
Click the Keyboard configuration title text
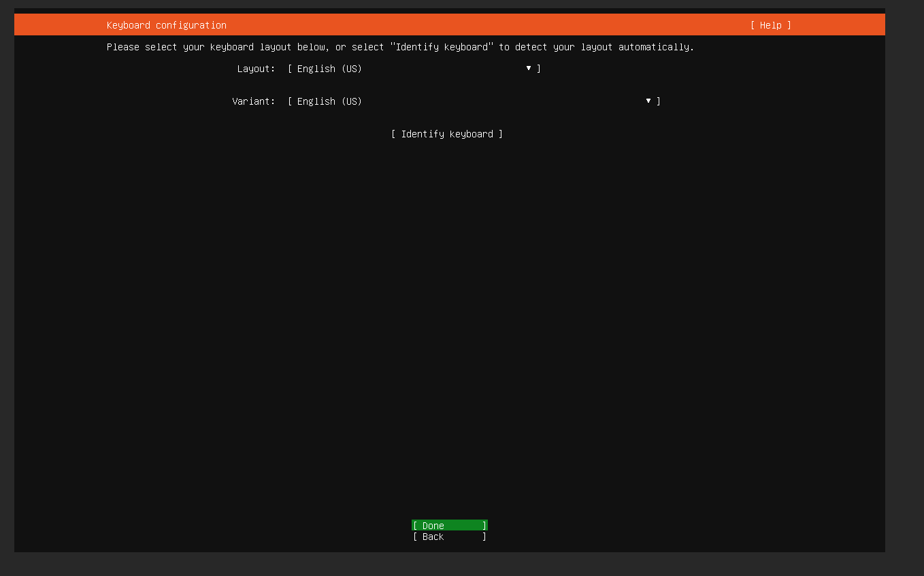167,25
